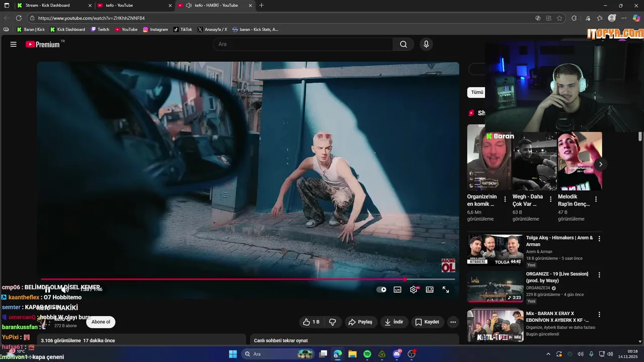Open Discord from the taskbar
The width and height of the screenshot is (644, 362).
tap(397, 354)
